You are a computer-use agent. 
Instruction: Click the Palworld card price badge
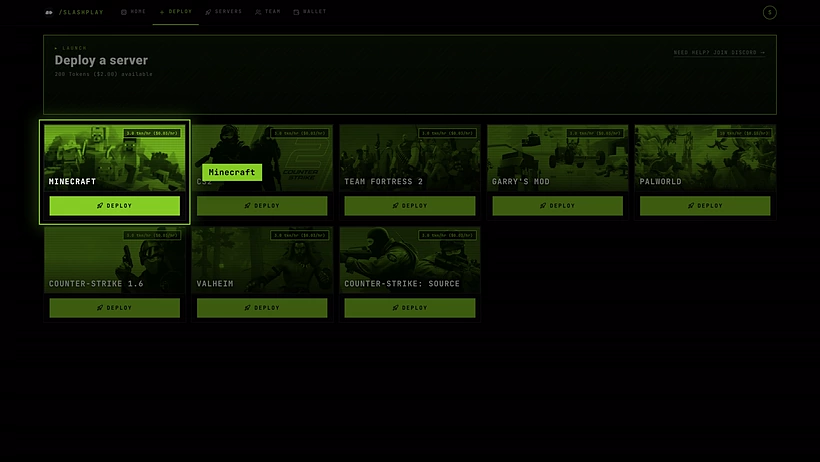[x=744, y=133]
